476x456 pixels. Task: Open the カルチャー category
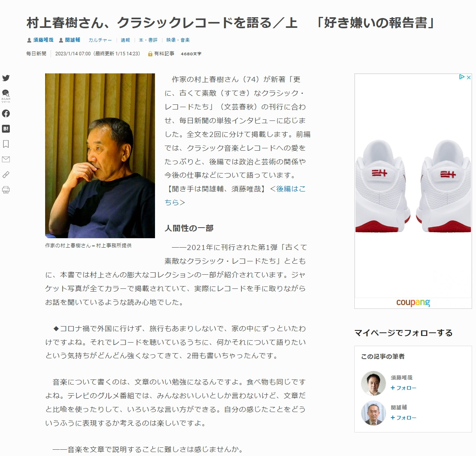pyautogui.click(x=100, y=40)
